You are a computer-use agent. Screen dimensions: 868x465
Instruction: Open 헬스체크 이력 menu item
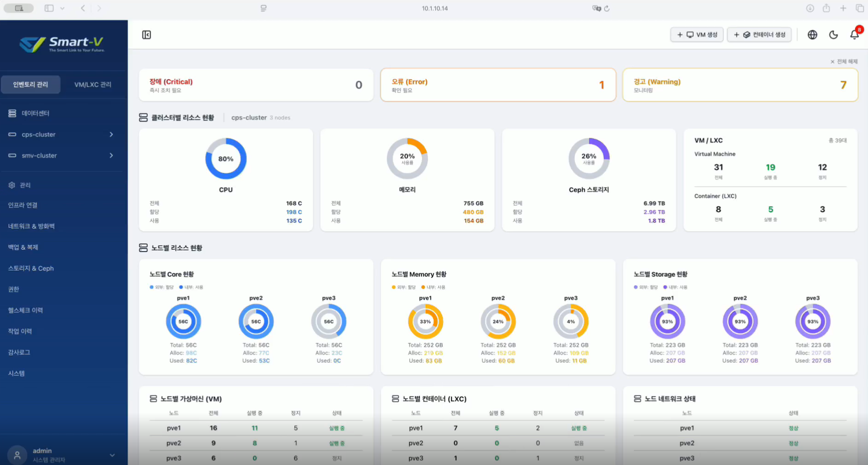[25, 310]
